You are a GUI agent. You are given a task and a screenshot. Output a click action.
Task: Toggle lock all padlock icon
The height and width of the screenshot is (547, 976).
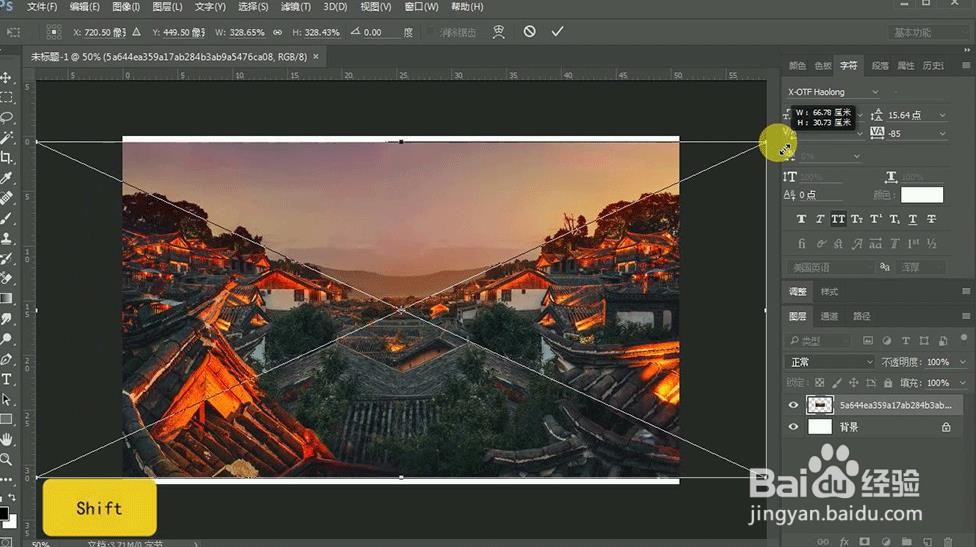(888, 383)
